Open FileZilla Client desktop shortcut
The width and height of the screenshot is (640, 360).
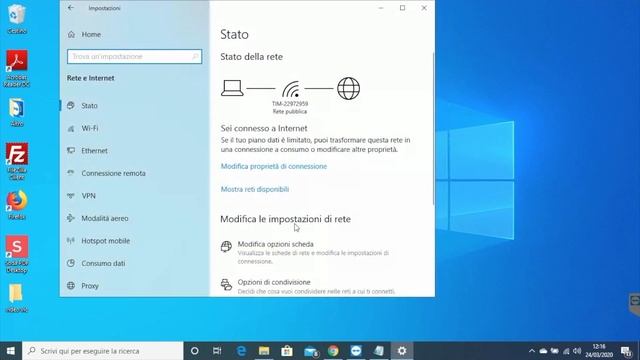click(17, 161)
